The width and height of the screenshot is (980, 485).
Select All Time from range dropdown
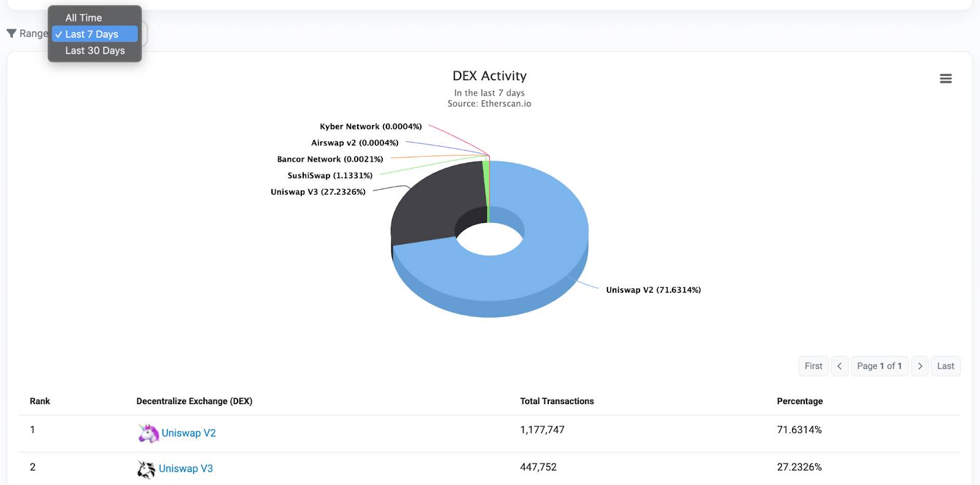click(x=95, y=18)
